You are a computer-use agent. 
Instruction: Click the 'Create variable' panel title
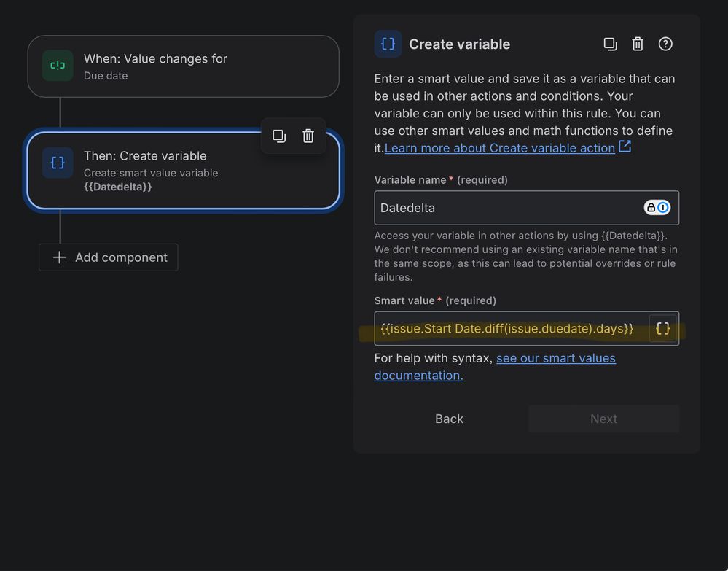tap(459, 44)
